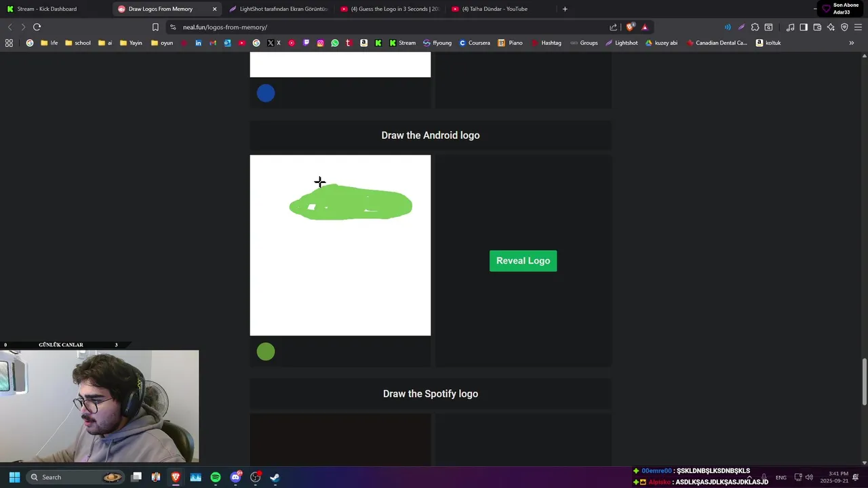
Task: Open the media control music note icon
Action: point(790,27)
